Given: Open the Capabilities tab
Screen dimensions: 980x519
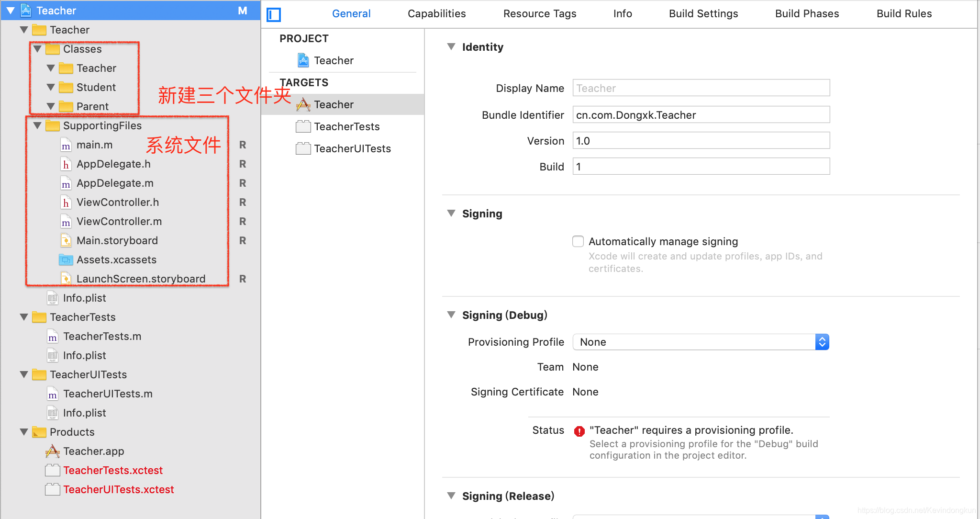Looking at the screenshot, I should [436, 13].
